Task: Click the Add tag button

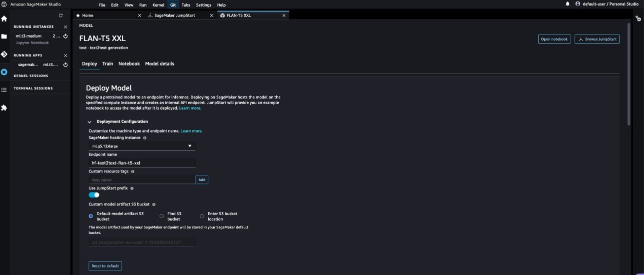Action: click(x=202, y=179)
